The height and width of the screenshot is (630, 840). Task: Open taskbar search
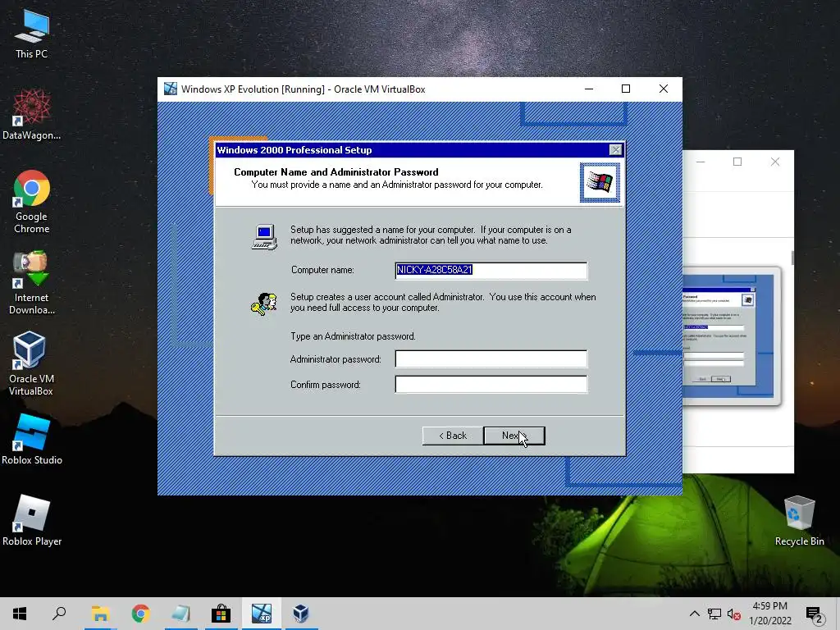coord(59,614)
